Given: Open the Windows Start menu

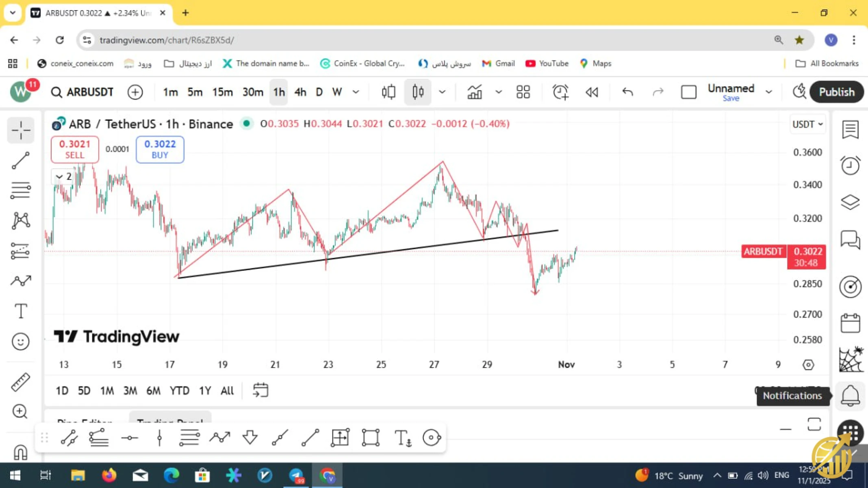Looking at the screenshot, I should pos(15,475).
